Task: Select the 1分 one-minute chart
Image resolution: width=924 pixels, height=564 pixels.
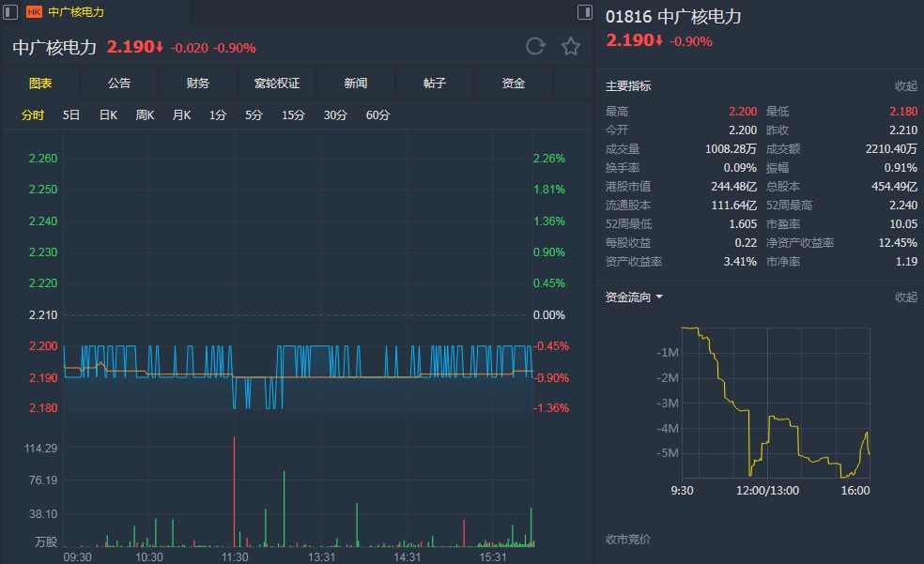Action: pyautogui.click(x=218, y=114)
